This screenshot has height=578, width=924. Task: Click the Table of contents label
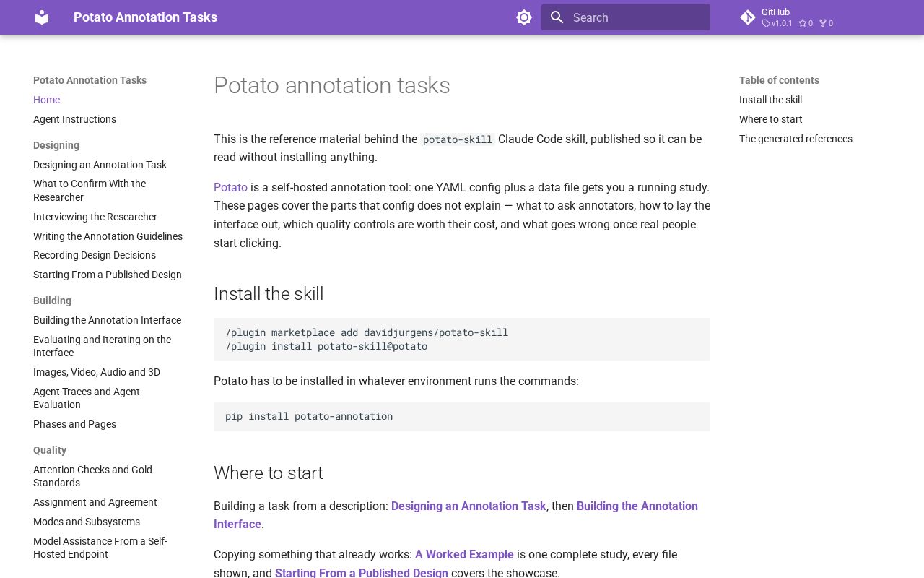pos(779,80)
